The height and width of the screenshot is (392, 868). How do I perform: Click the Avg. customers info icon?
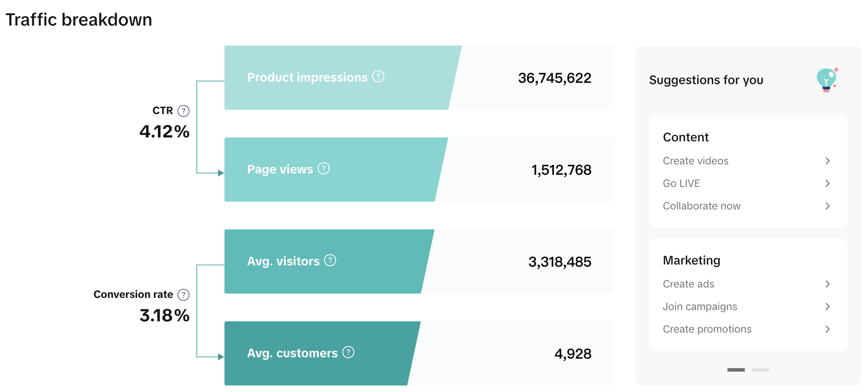pyautogui.click(x=348, y=353)
